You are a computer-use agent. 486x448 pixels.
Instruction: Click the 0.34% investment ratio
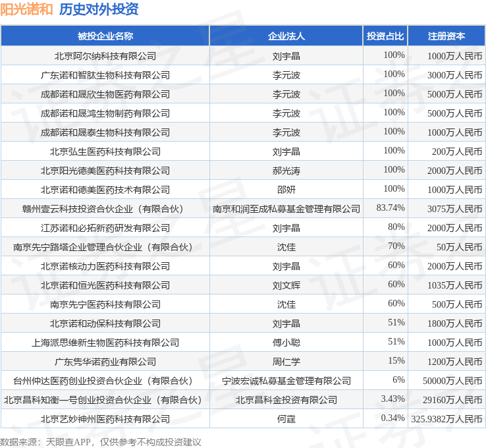pyautogui.click(x=392, y=418)
